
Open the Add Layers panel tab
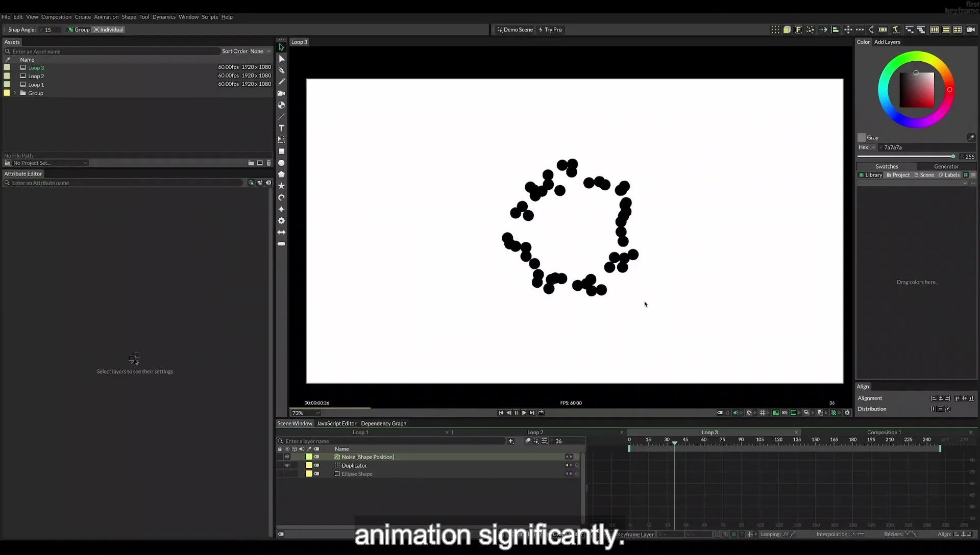887,42
